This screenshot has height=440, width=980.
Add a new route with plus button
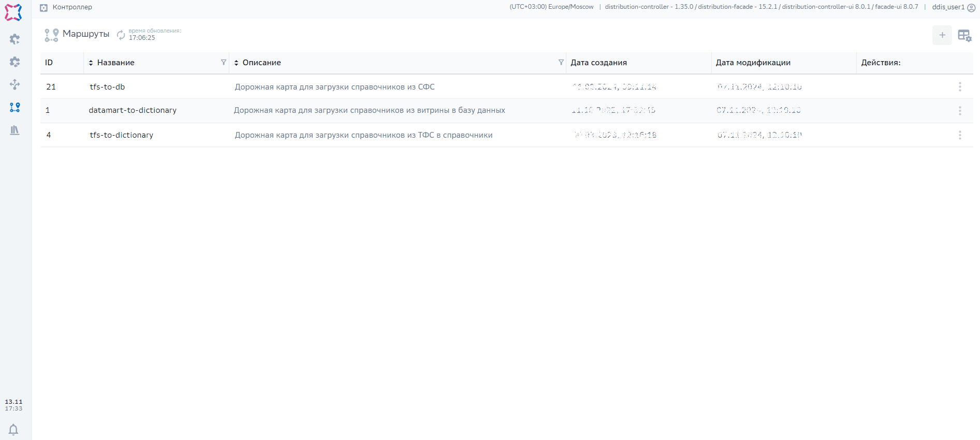[x=942, y=35]
